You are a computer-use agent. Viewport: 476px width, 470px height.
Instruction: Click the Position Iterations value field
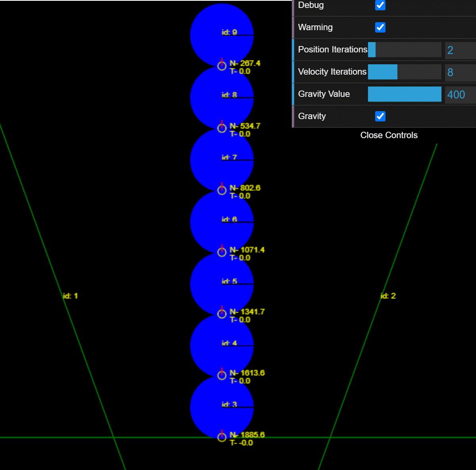click(460, 50)
